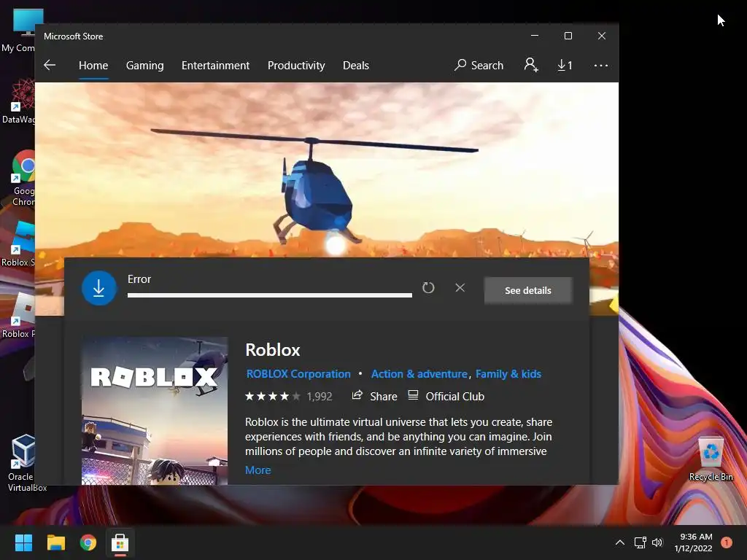Launch Google Chrome from the taskbar
The image size is (747, 560).
point(88,542)
